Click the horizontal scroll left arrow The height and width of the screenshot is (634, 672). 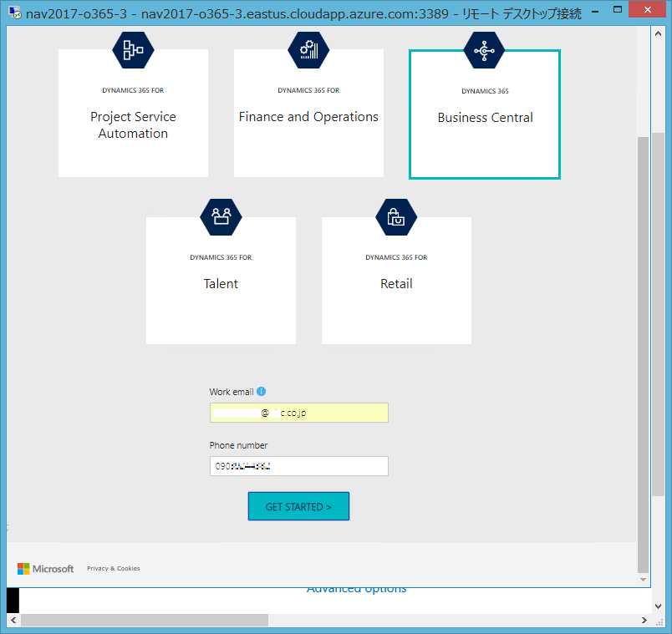tap(13, 620)
